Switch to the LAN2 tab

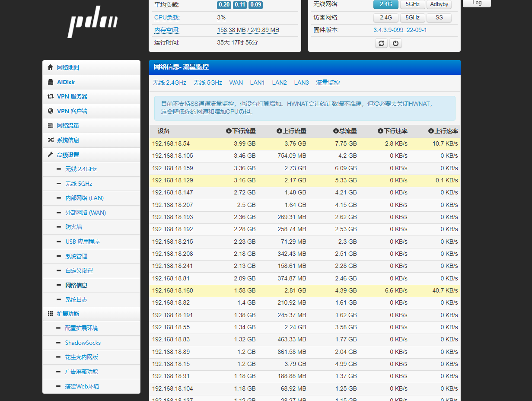(x=279, y=83)
